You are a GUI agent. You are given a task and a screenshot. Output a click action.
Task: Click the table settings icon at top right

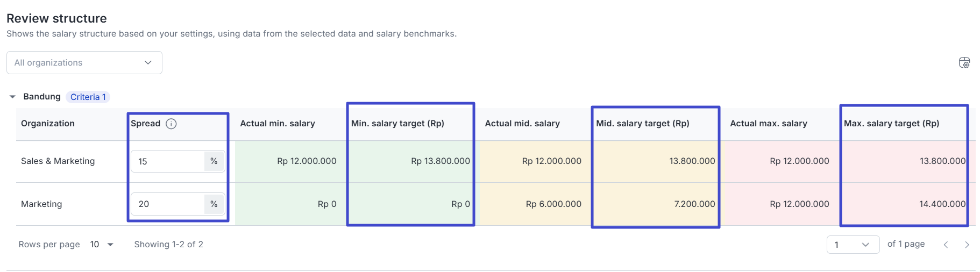pos(964,63)
